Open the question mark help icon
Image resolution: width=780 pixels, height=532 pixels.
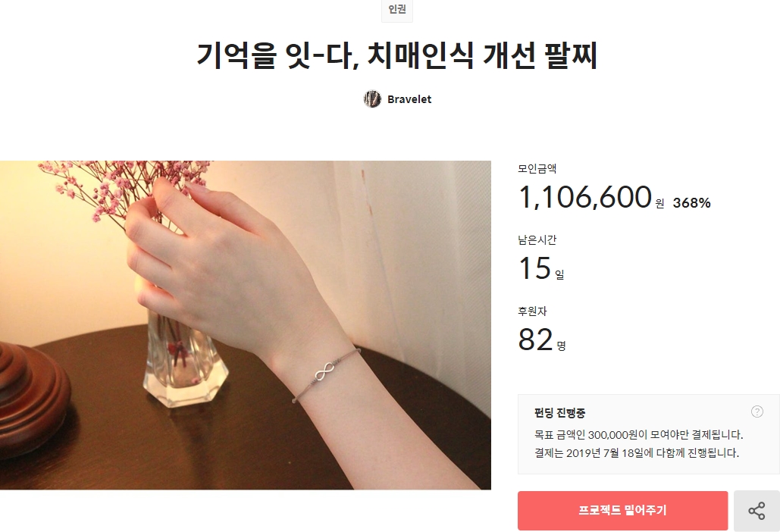pyautogui.click(x=757, y=412)
